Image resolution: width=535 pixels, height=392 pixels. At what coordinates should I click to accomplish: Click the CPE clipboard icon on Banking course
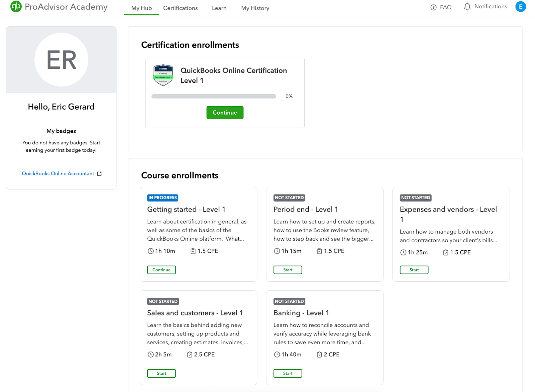[319, 355]
